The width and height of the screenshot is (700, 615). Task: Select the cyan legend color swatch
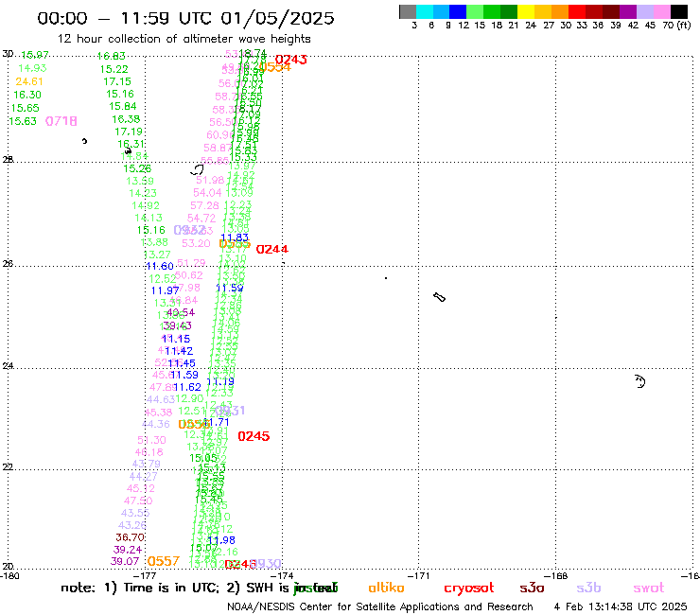pos(425,11)
